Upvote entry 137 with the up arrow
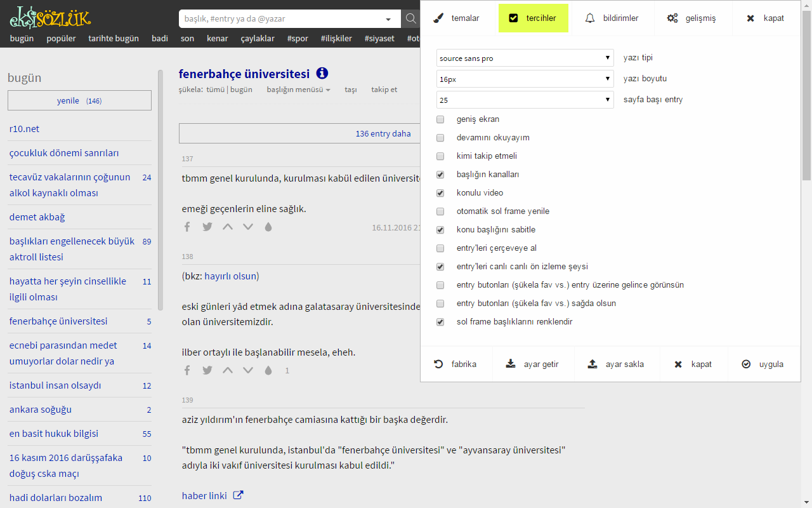 [x=228, y=227]
